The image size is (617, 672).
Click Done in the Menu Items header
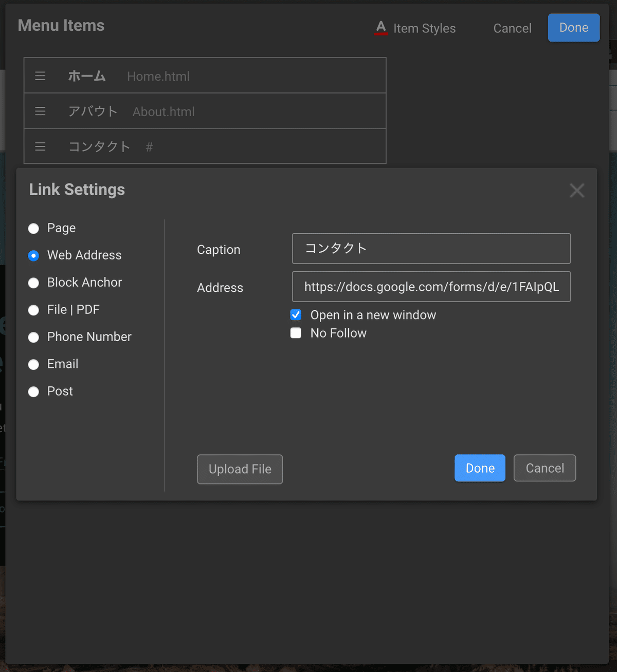574,28
